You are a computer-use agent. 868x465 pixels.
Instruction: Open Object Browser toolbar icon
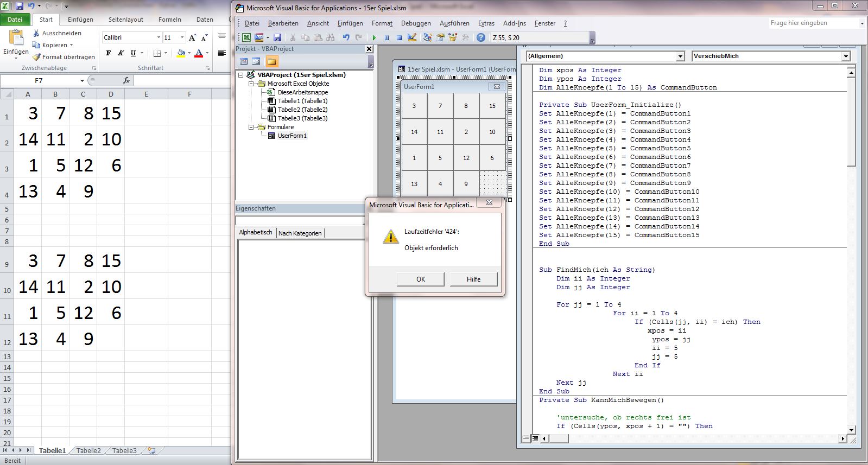coord(453,37)
